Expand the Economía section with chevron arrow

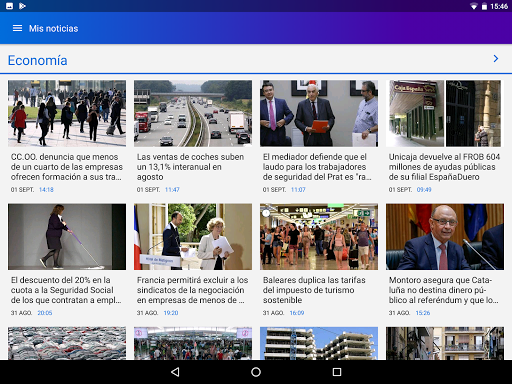pyautogui.click(x=496, y=59)
